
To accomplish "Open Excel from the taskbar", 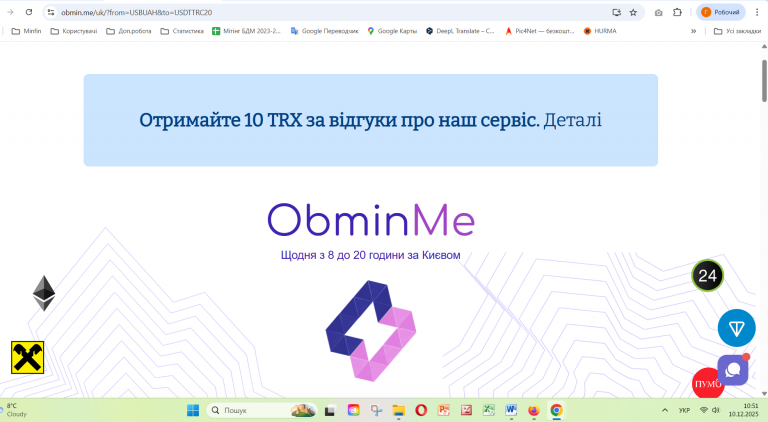I will coord(489,410).
